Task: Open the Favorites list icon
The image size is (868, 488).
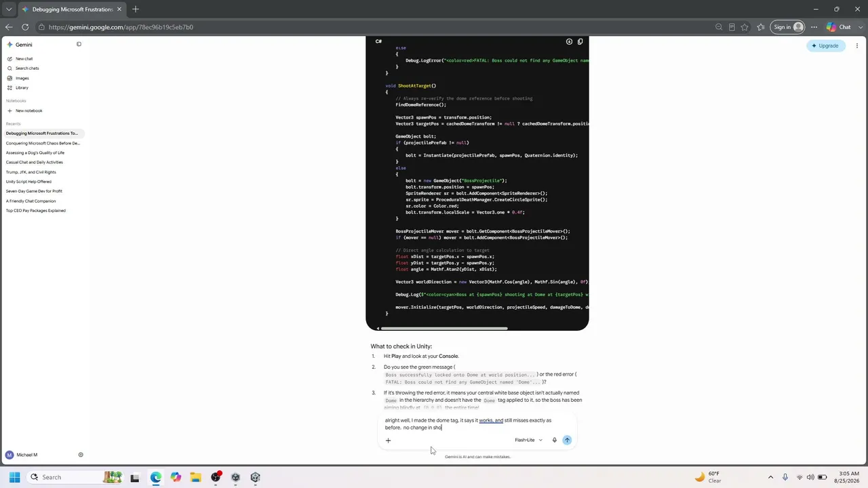Action: pyautogui.click(x=761, y=27)
